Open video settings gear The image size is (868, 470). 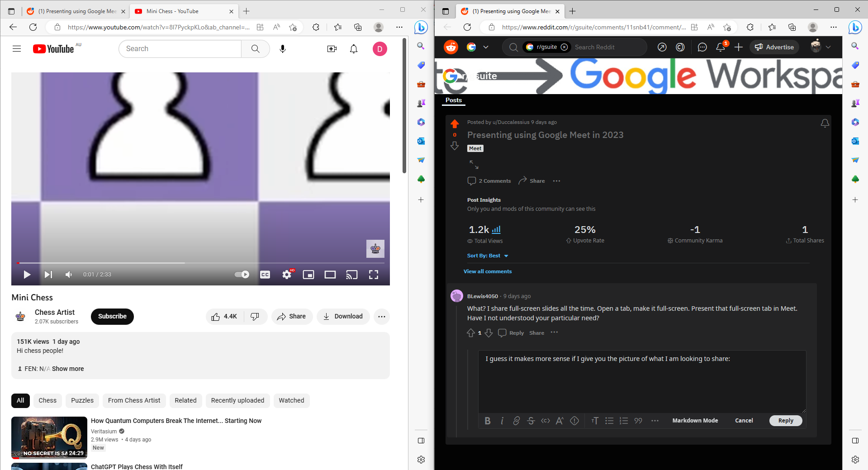tap(287, 275)
